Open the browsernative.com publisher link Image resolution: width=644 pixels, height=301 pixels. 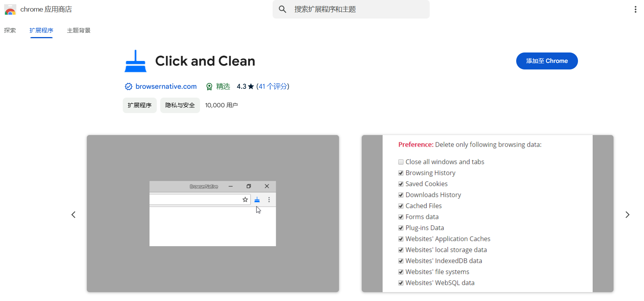[x=166, y=86]
